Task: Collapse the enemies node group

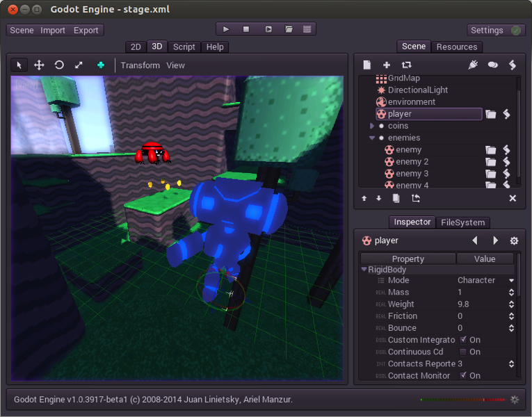Action: [x=372, y=138]
